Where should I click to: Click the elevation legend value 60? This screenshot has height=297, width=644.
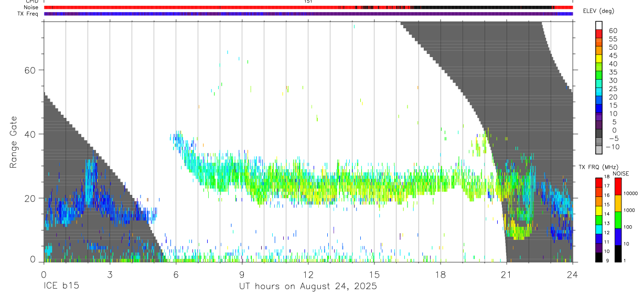tap(613, 30)
